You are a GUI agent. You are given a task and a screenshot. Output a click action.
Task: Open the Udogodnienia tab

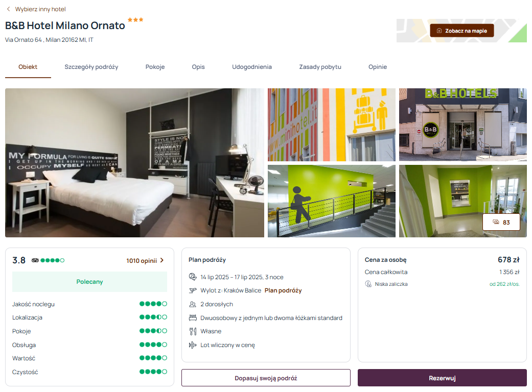click(252, 67)
